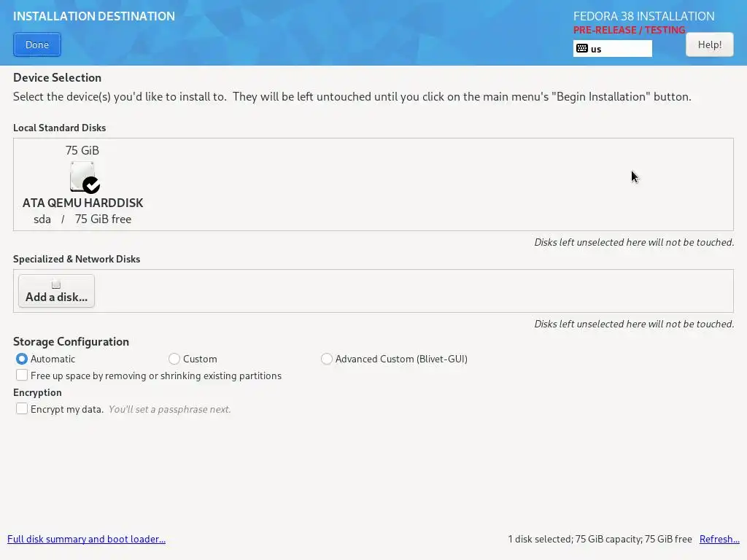Image resolution: width=747 pixels, height=560 pixels.
Task: Click the PRE-RELEASE / TESTING warning text
Action: (x=629, y=30)
